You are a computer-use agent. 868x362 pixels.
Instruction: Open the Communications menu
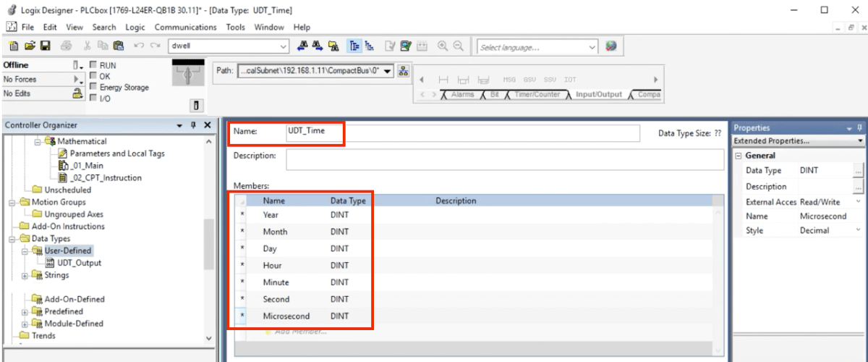(x=185, y=28)
